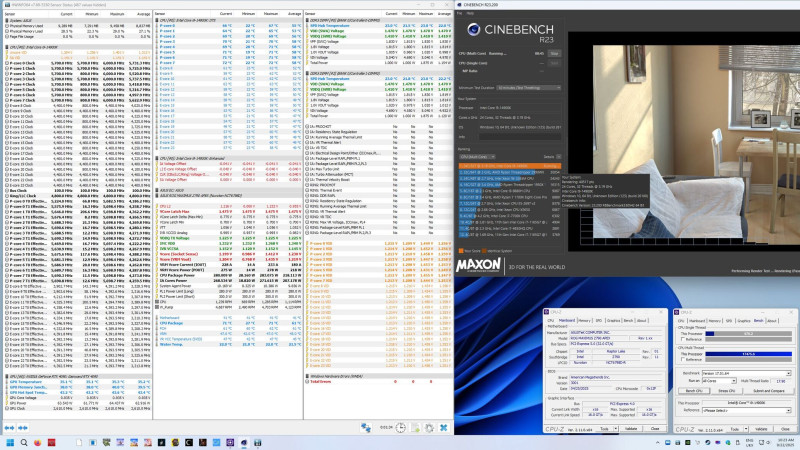Click CPU Single Thread This Processor score bar
Screen dimensions: 800x450
coord(748,334)
